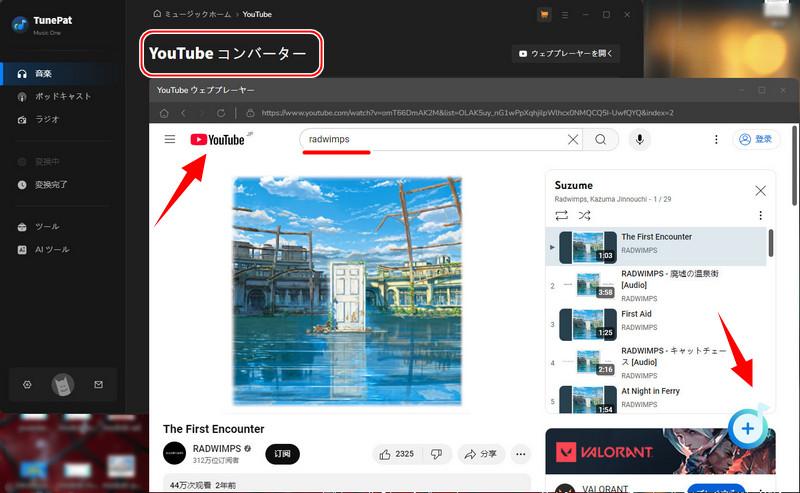Play First Aid in playlist

(x=656, y=324)
